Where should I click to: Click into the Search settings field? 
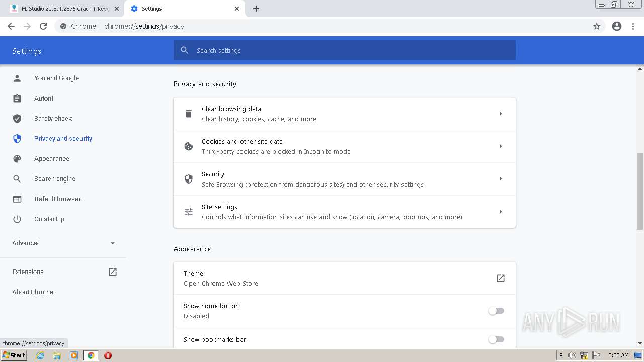pyautogui.click(x=345, y=50)
